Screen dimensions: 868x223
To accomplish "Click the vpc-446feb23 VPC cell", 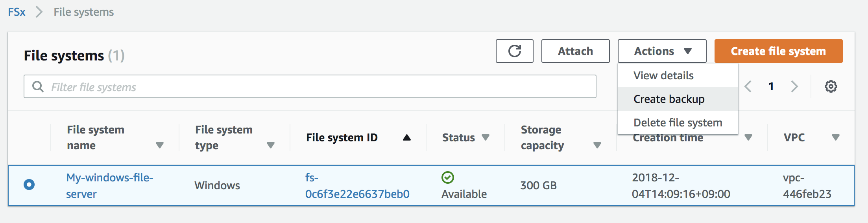I will click(807, 186).
